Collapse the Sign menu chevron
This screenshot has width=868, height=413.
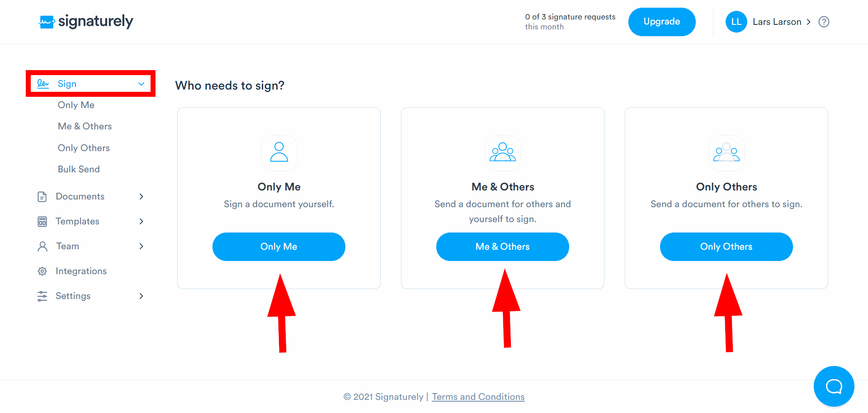tap(141, 84)
